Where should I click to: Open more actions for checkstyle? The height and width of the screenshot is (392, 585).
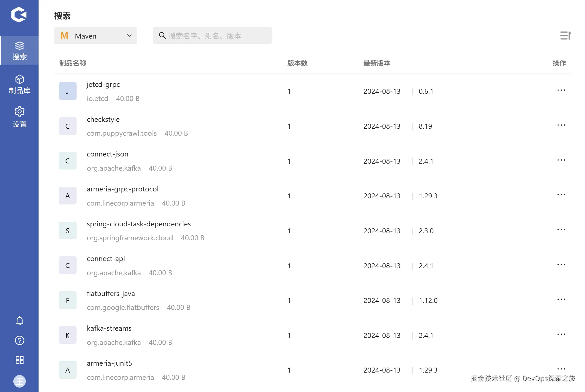click(561, 125)
